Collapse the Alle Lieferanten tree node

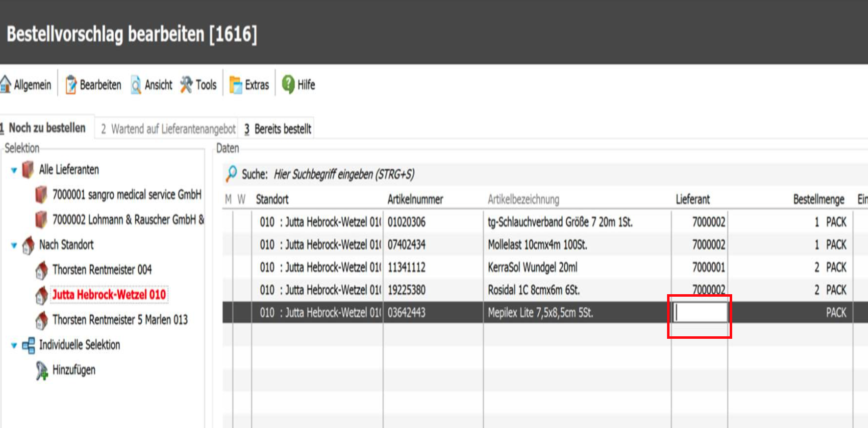tap(14, 170)
